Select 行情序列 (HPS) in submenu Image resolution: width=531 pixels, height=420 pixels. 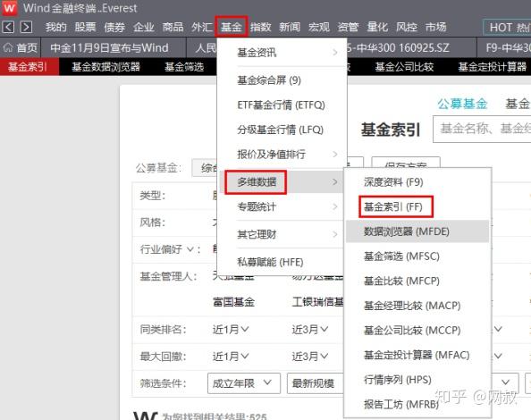tap(417, 380)
